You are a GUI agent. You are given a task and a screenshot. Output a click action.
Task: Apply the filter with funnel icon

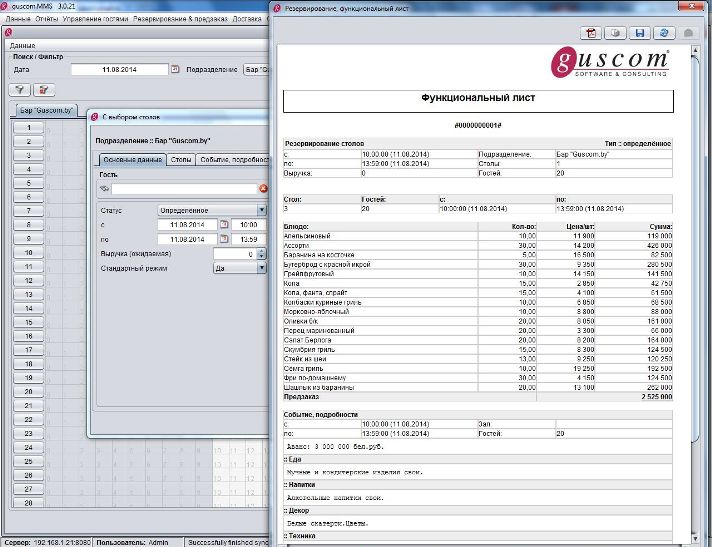tap(20, 90)
